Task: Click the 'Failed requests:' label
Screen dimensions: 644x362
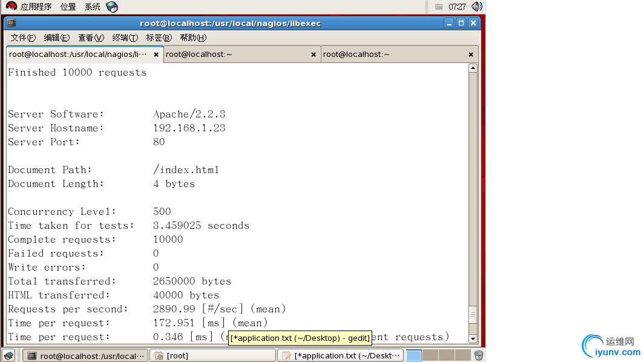Action: (56, 254)
